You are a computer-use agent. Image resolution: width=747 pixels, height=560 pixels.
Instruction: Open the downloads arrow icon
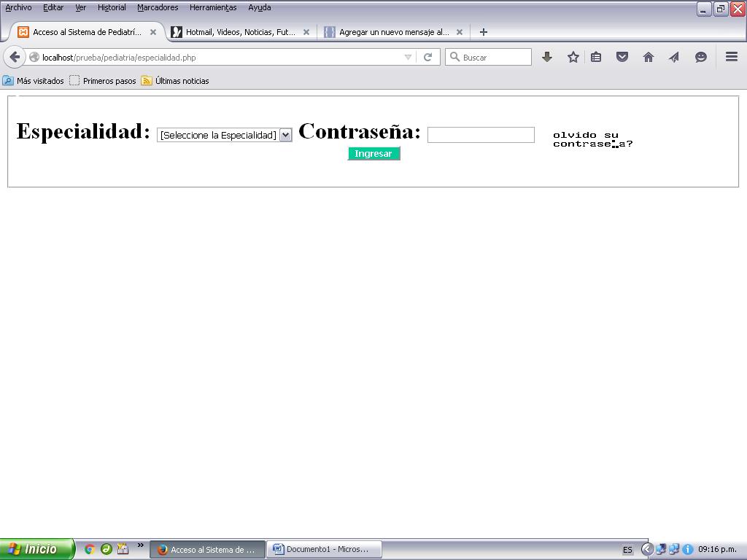point(547,57)
